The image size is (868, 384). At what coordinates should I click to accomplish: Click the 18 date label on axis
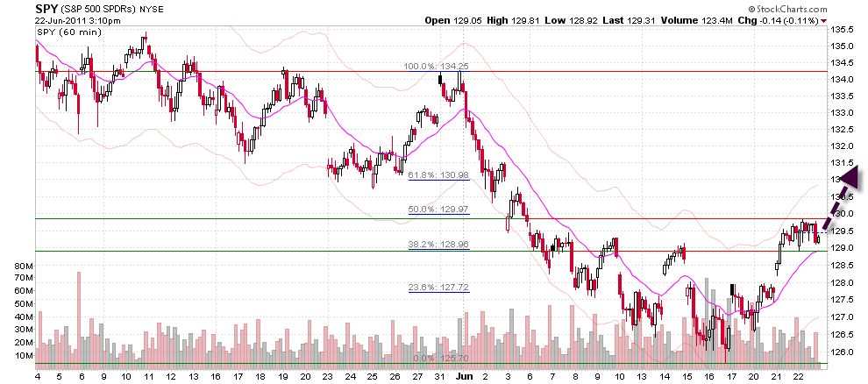[x=260, y=376]
